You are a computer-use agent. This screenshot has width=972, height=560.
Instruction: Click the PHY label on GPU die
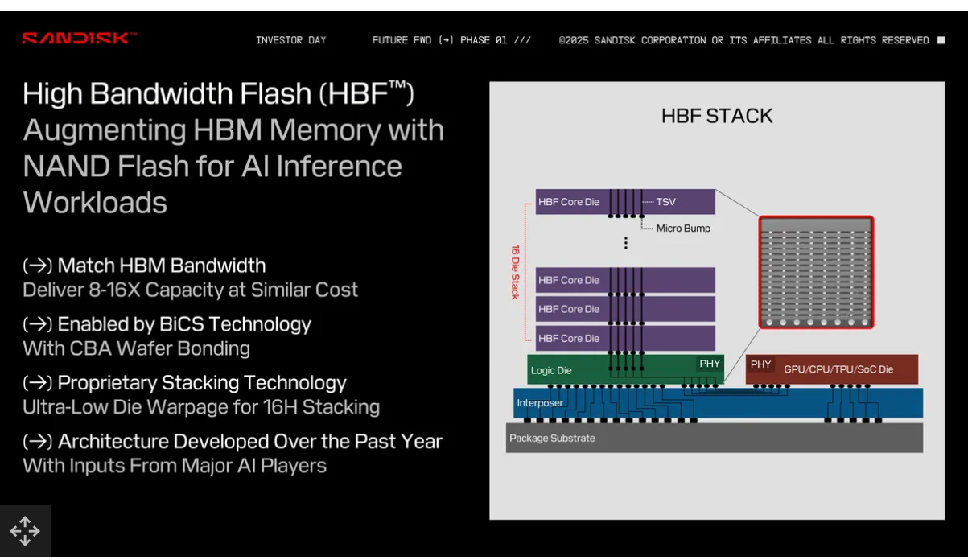coord(760,364)
